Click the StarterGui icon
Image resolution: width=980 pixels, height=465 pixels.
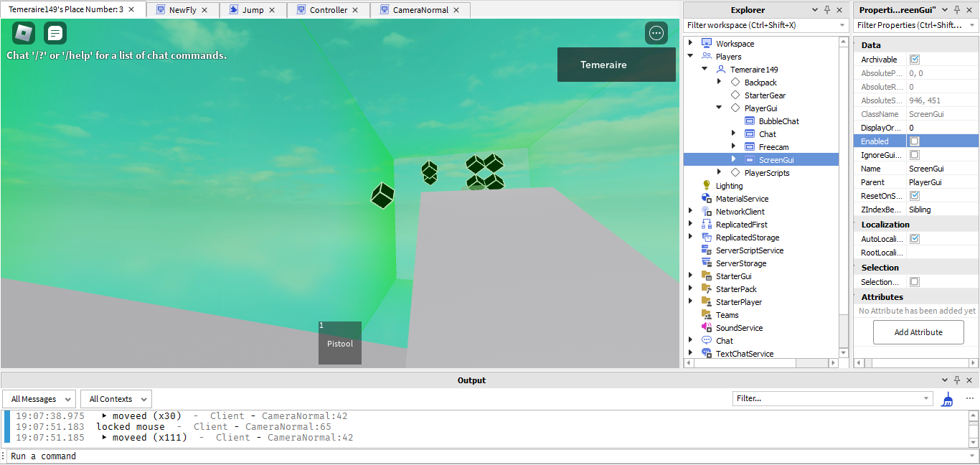[x=707, y=276]
